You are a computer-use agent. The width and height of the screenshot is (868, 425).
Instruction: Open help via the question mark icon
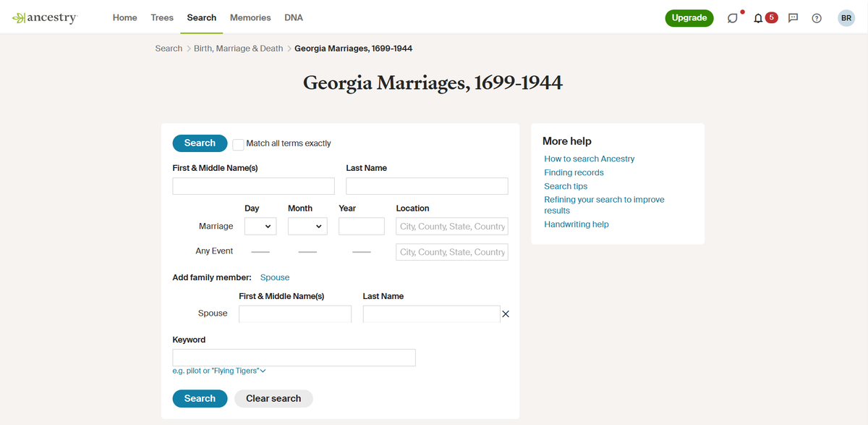tap(817, 17)
